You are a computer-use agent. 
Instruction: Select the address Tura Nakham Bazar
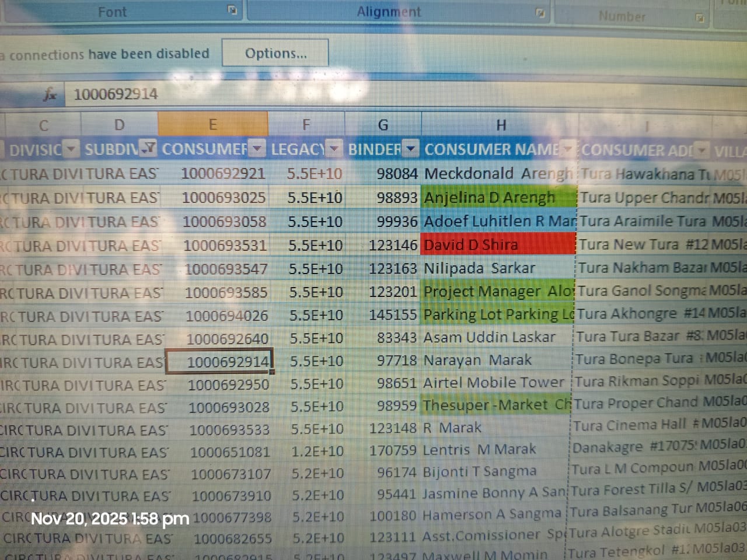click(643, 268)
